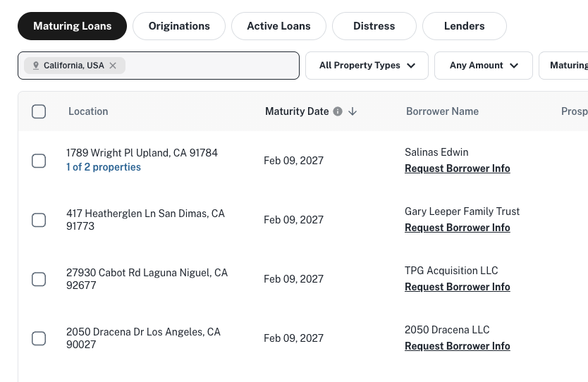This screenshot has width=588, height=382.
Task: Toggle the select-all header checkbox
Action: tap(39, 111)
